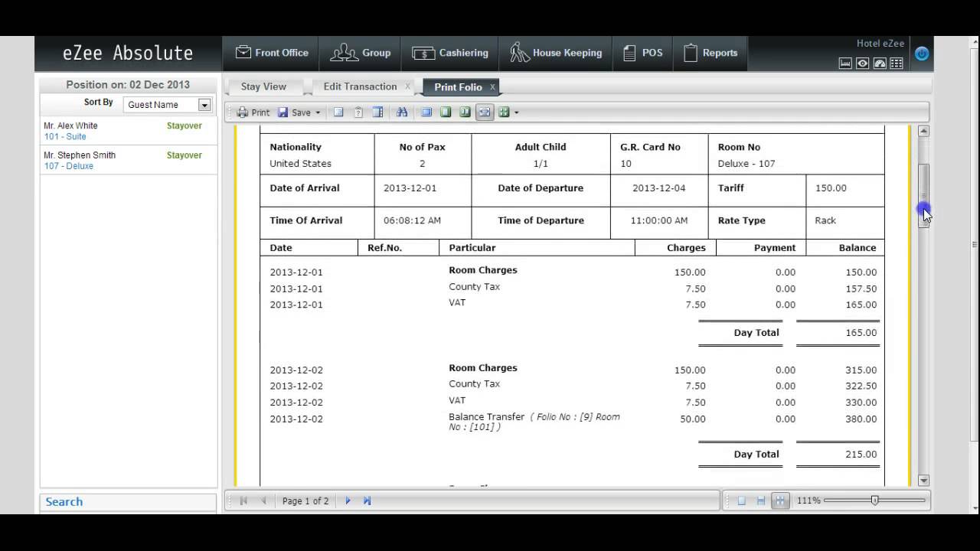The image size is (980, 551).
Task: Close the Print Folio tab
Action: (492, 87)
